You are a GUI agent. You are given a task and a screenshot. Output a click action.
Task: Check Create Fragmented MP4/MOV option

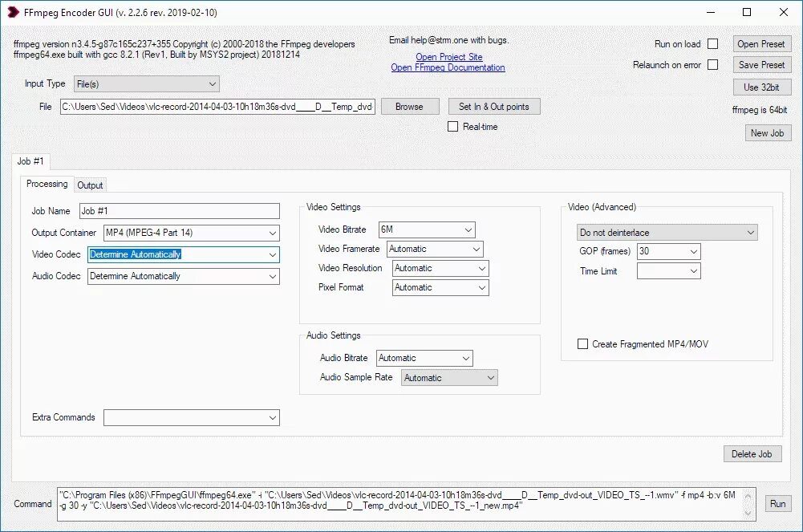coord(582,344)
